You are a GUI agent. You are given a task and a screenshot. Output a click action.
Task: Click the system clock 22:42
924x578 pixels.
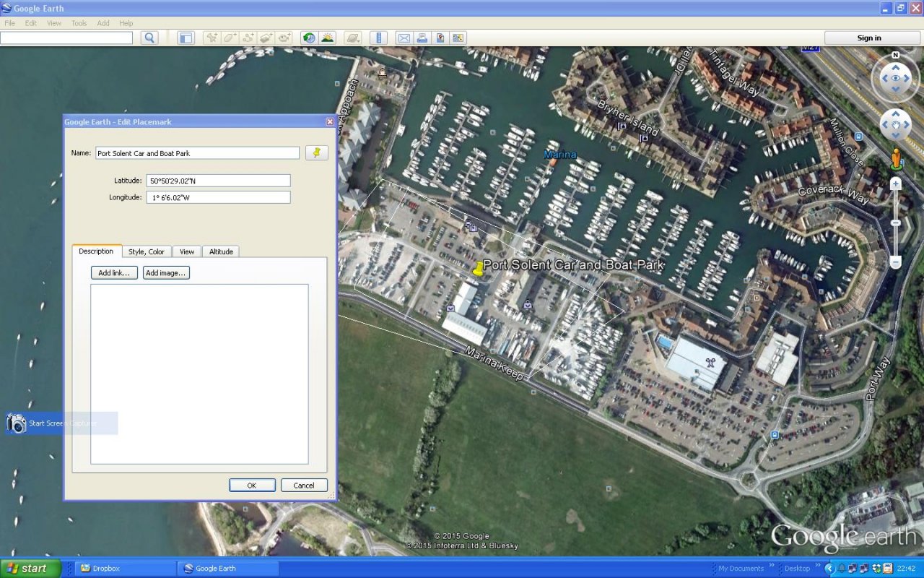906,569
